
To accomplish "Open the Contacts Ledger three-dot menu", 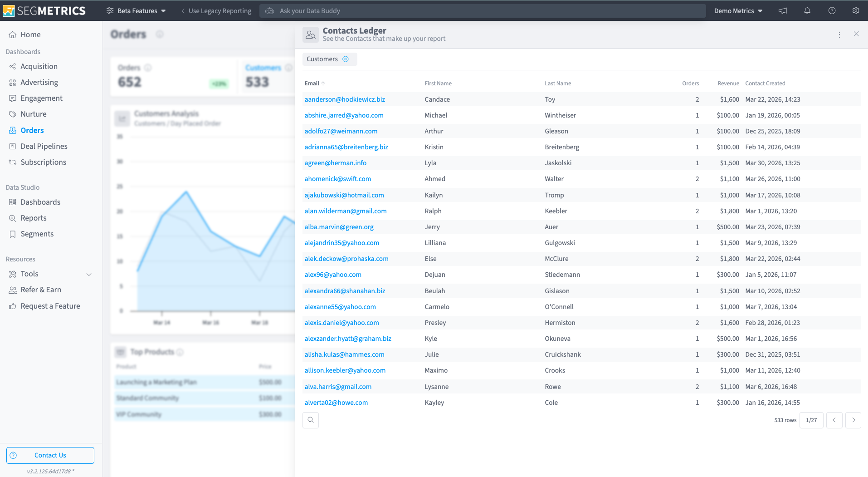I will pyautogui.click(x=839, y=34).
